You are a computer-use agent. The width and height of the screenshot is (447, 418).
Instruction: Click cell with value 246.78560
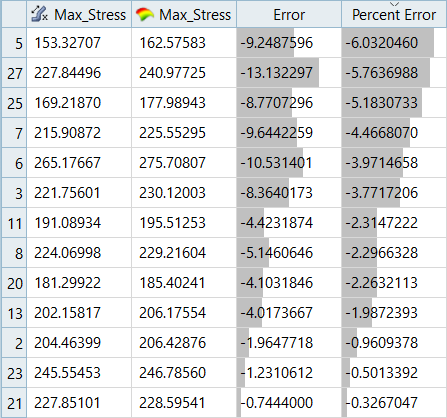(184, 373)
